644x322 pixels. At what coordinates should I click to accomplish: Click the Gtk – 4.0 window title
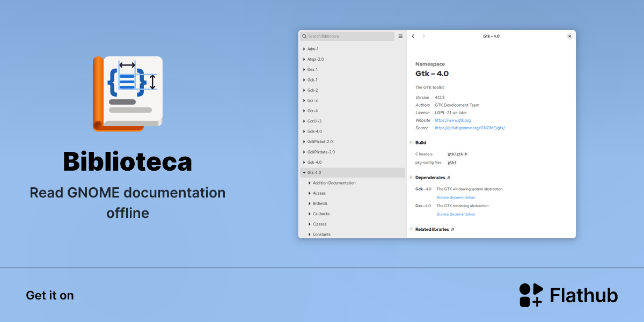491,36
